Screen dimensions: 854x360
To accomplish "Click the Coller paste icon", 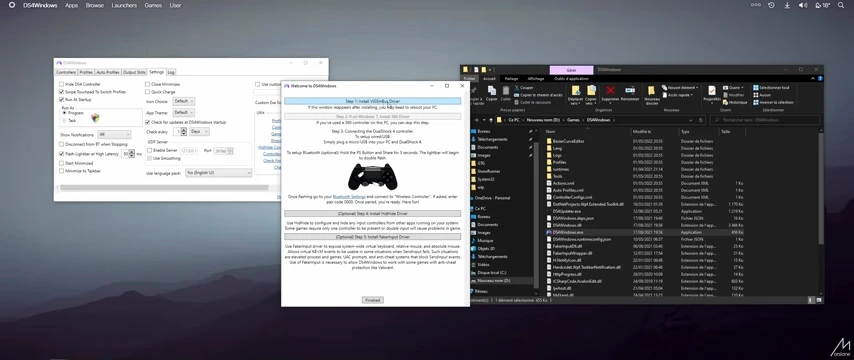I will tap(506, 90).
